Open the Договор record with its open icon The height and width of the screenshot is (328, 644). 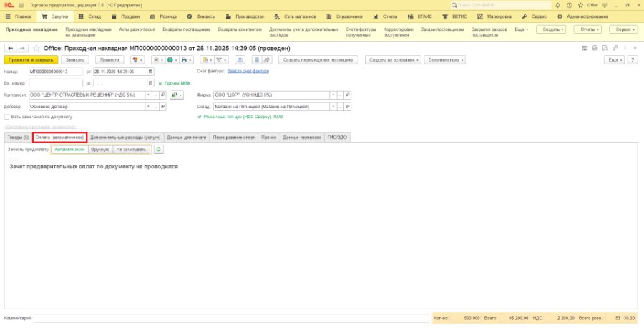[163, 107]
